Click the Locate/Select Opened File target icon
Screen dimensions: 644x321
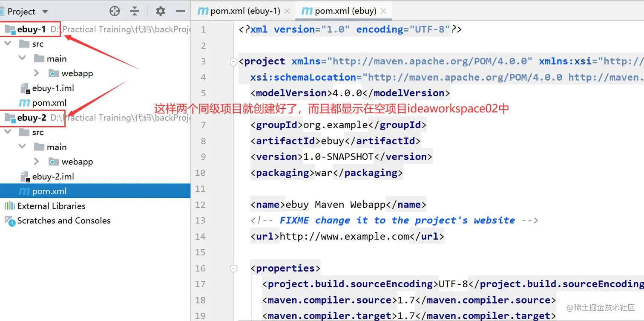(x=115, y=11)
